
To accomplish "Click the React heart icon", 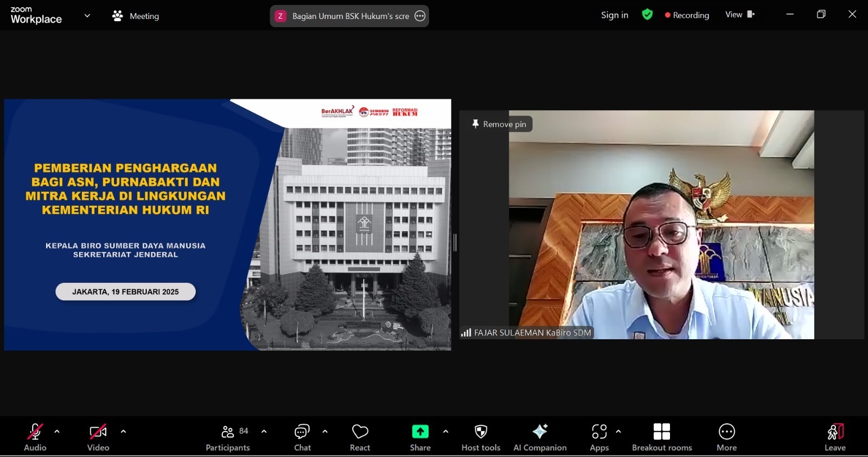I will click(360, 432).
